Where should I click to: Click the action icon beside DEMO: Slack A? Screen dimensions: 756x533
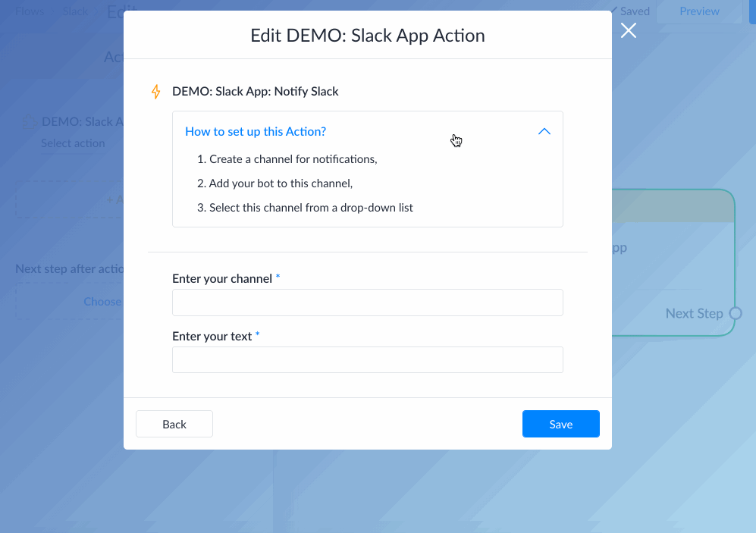[29, 121]
